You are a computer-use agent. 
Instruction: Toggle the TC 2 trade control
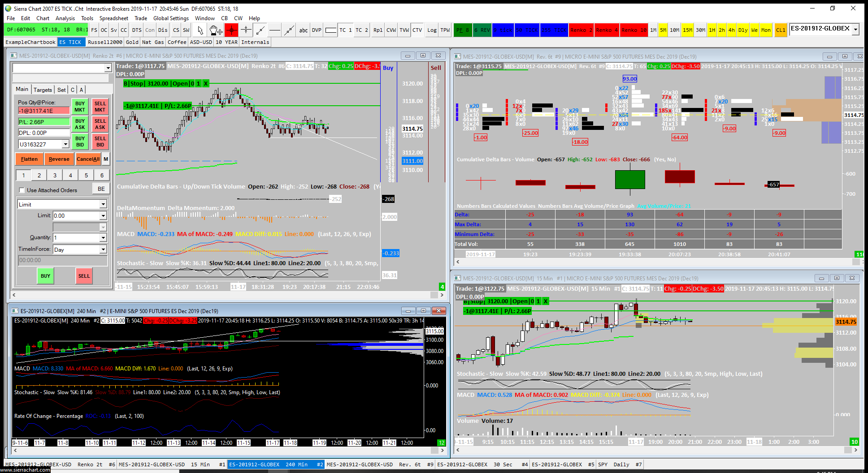click(x=362, y=30)
